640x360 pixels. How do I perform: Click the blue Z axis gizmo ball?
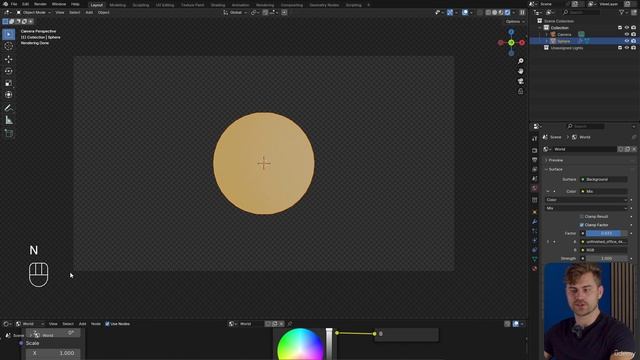click(x=511, y=32)
